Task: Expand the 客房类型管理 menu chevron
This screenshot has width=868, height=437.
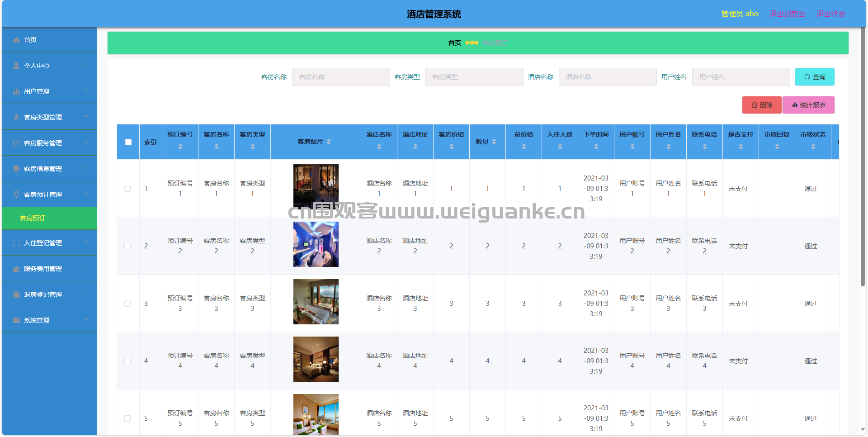Action: (x=86, y=116)
